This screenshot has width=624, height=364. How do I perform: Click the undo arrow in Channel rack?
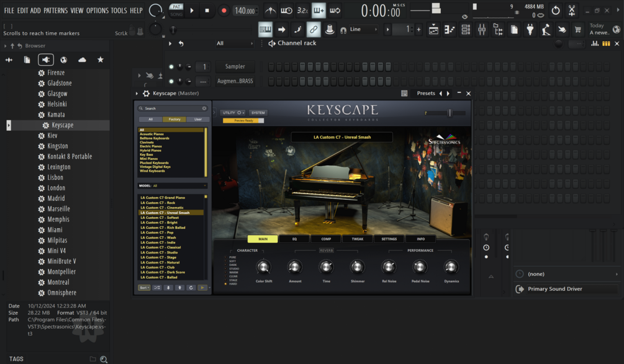coord(181,43)
